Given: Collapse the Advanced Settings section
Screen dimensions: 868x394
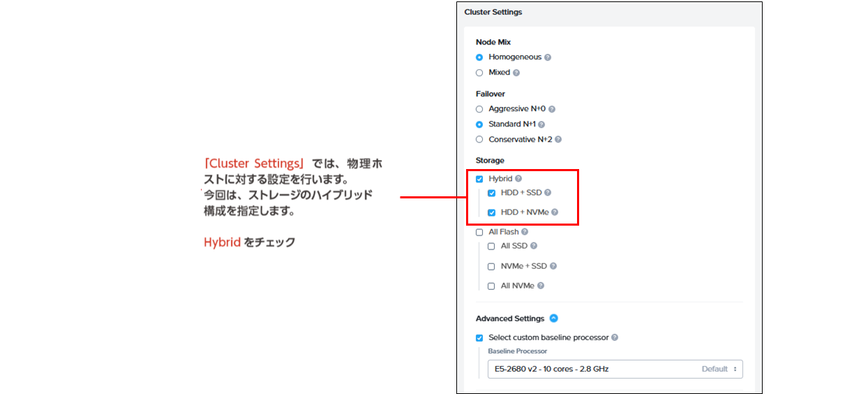Looking at the screenshot, I should click(554, 319).
